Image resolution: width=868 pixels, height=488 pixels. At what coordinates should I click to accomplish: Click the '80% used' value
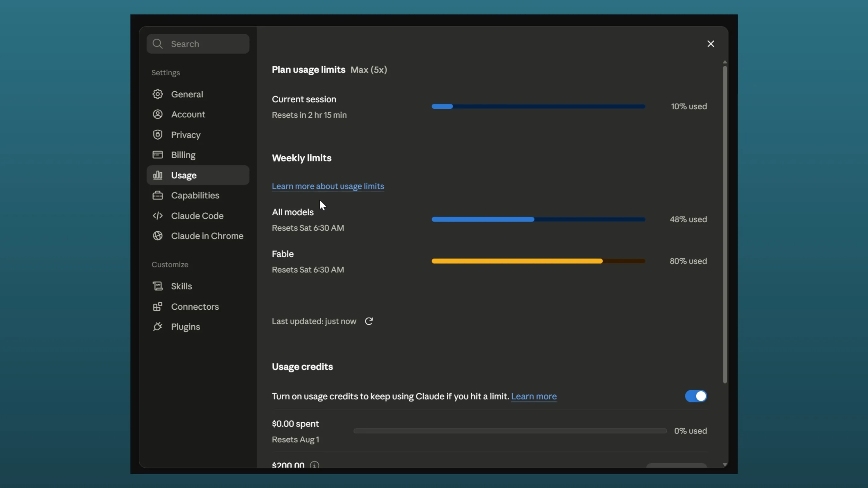pos(688,261)
